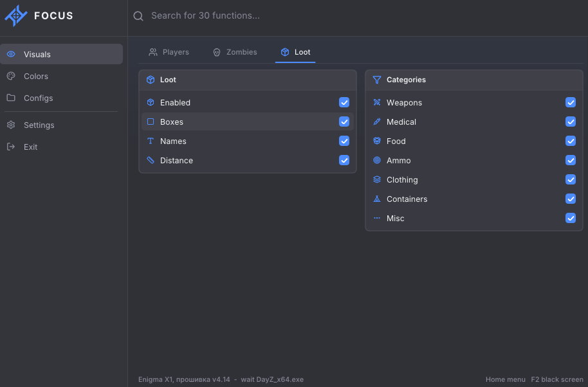Click the Medical syringe icon
This screenshot has height=387, width=588.
tap(377, 122)
